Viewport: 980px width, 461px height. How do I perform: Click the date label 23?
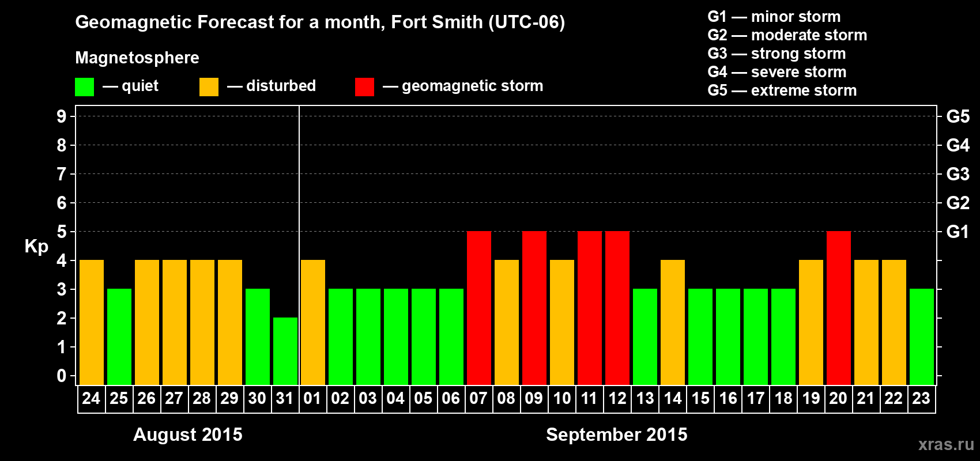(921, 398)
